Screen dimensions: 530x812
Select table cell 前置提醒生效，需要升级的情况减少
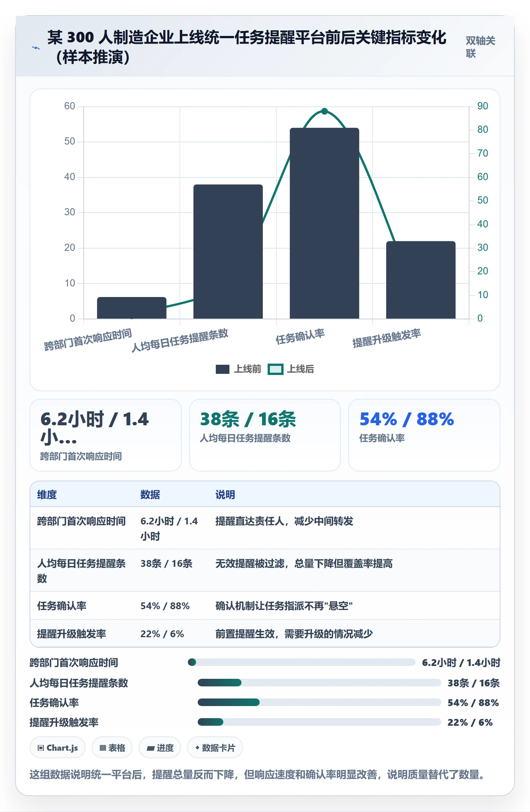pyautogui.click(x=294, y=634)
